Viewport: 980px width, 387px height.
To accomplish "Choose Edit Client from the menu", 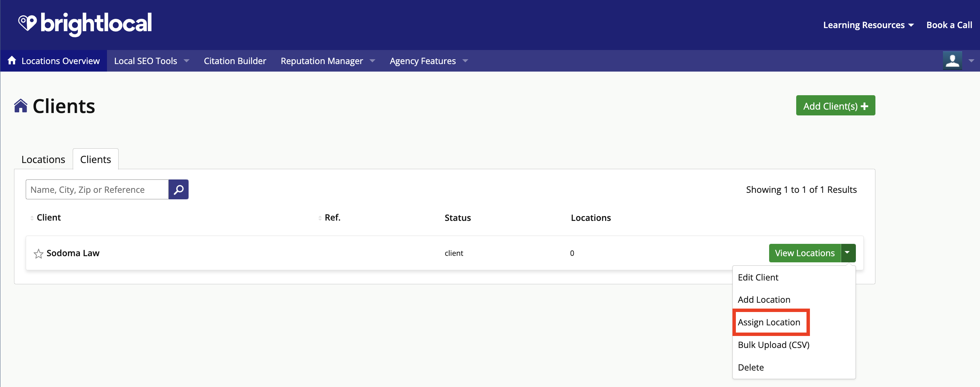I will (x=758, y=277).
